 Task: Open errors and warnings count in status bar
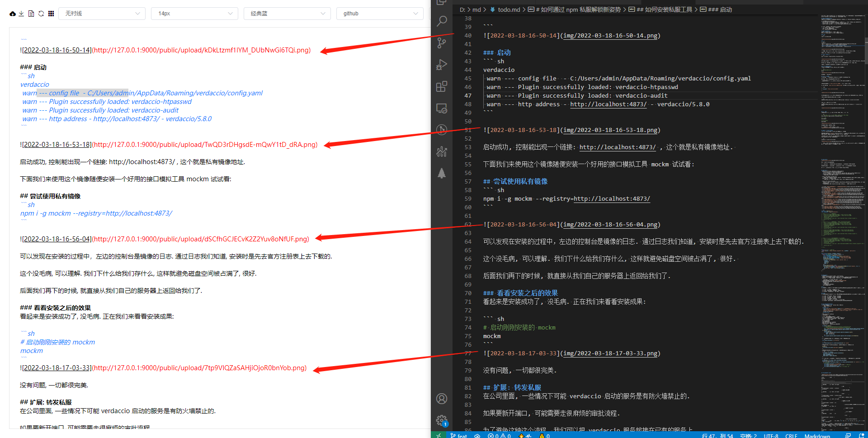(x=499, y=435)
